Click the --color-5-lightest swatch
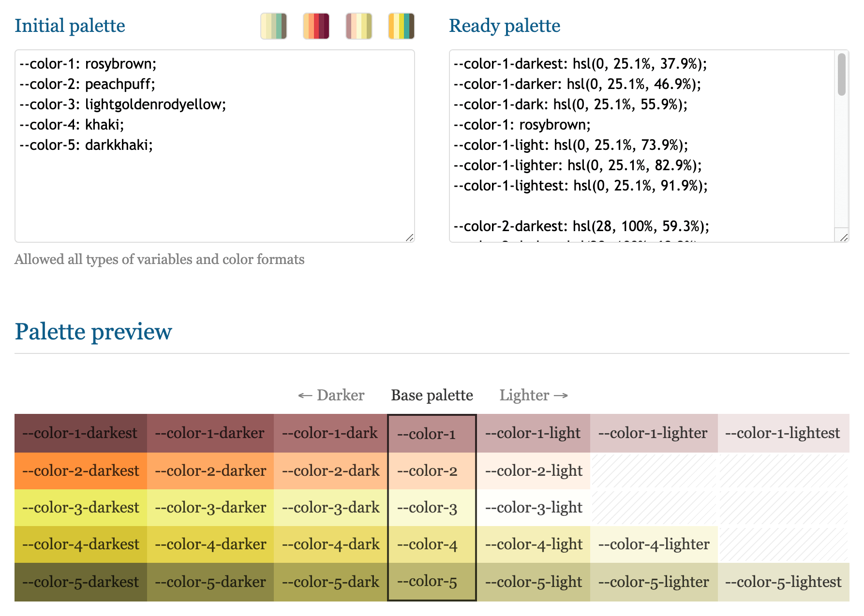The height and width of the screenshot is (616, 864). pos(784,582)
